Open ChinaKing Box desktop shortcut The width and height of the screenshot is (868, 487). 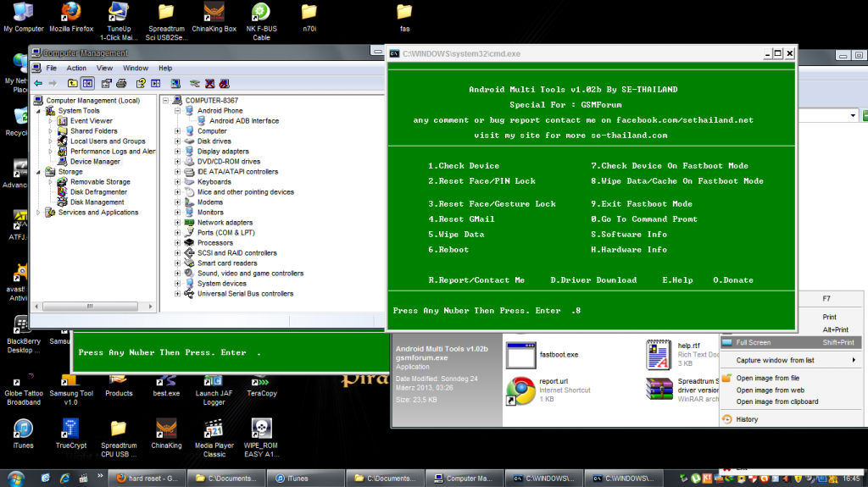click(x=214, y=17)
